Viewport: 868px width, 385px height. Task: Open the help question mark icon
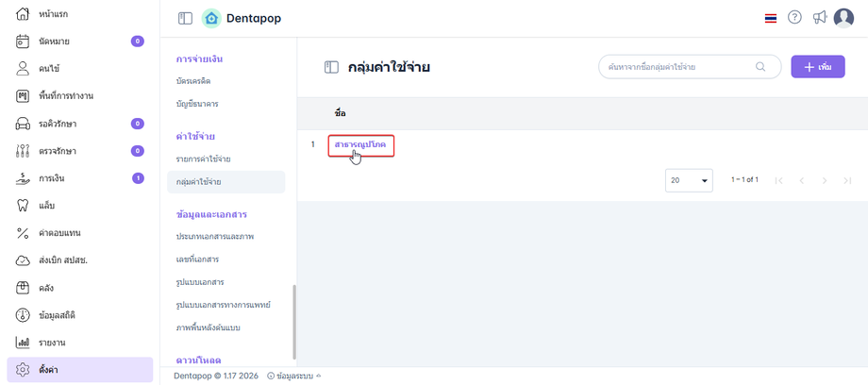794,18
